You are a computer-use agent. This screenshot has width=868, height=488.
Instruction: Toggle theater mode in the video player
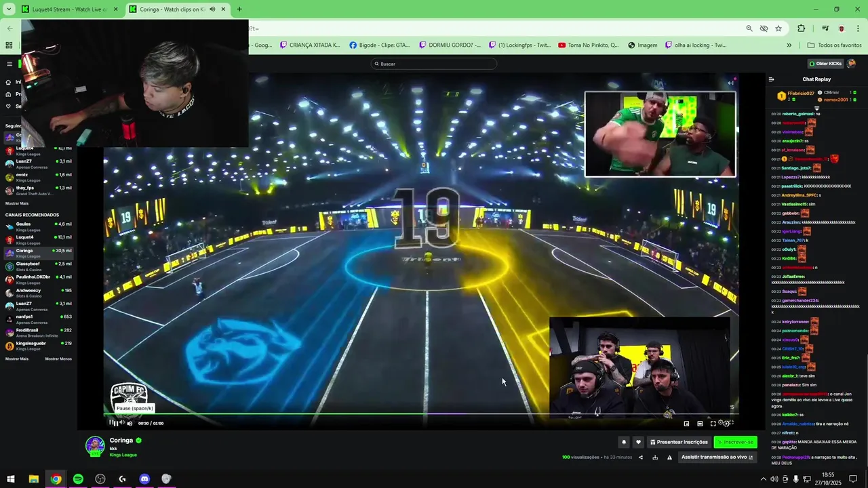point(700,424)
